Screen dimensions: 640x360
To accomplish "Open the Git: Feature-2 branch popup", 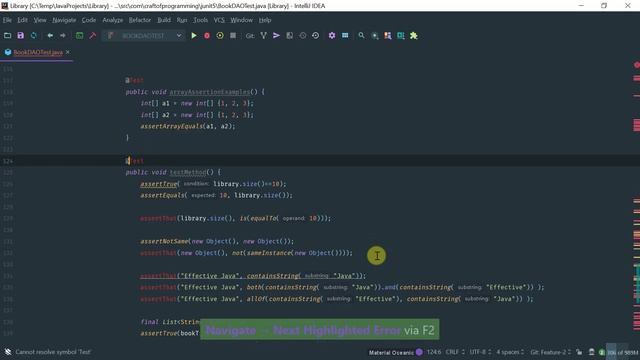I will [550, 352].
